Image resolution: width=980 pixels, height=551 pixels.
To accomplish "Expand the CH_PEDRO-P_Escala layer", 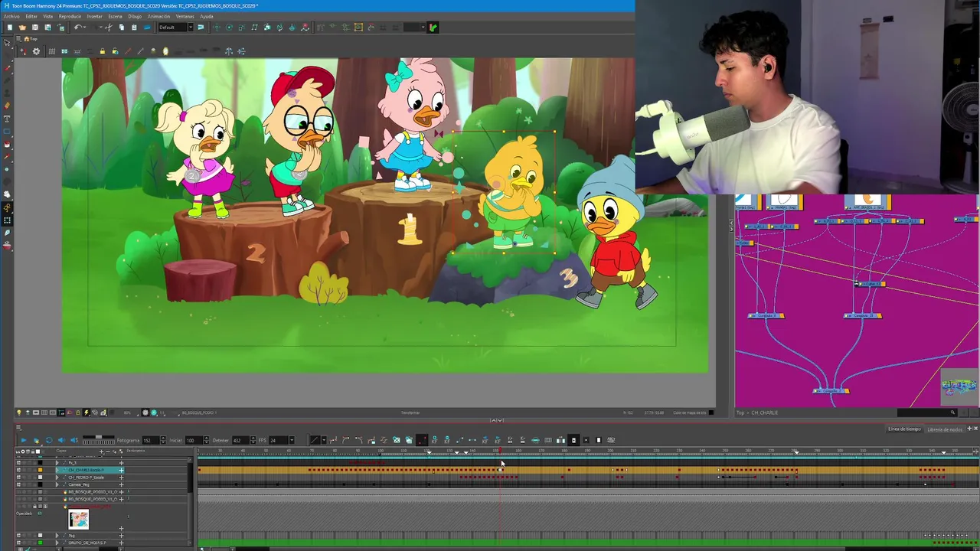I will (57, 478).
